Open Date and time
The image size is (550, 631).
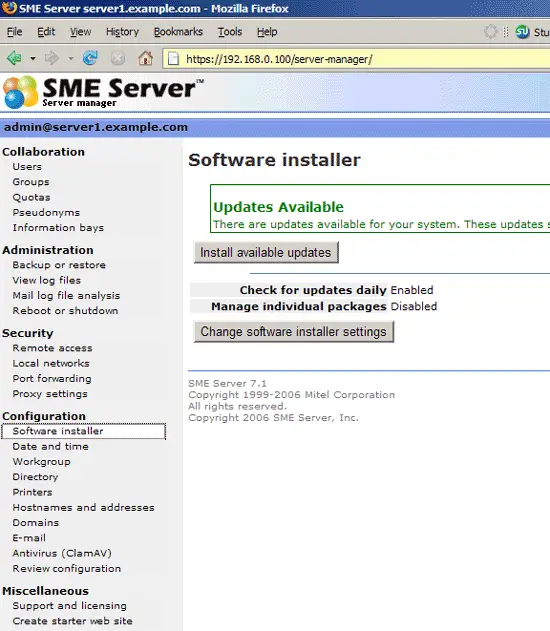[x=50, y=446]
